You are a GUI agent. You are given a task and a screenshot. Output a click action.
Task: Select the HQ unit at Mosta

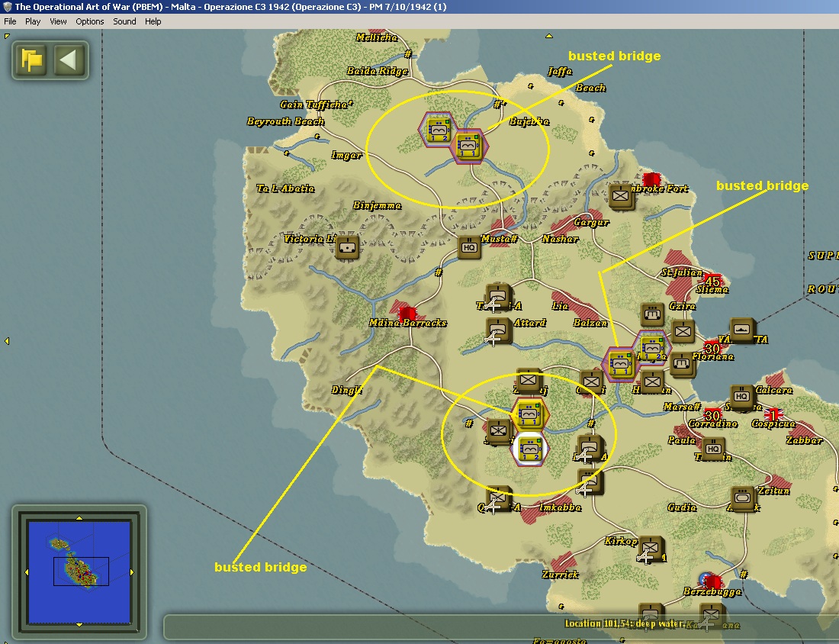pos(469,247)
